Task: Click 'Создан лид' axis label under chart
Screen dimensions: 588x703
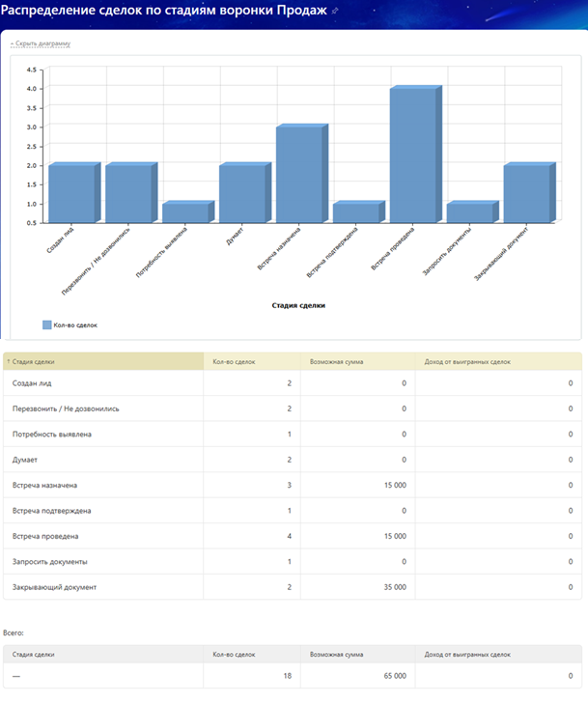Action: pos(61,240)
